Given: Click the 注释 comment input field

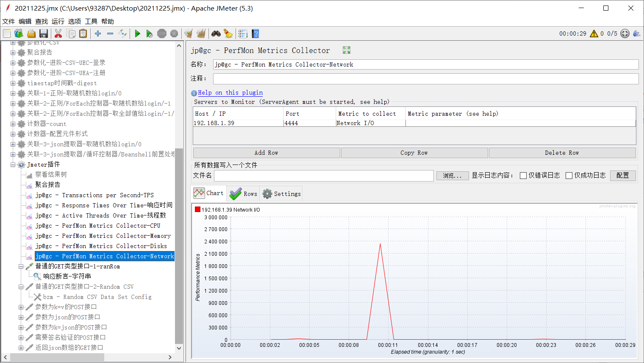Looking at the screenshot, I should pyautogui.click(x=426, y=79).
